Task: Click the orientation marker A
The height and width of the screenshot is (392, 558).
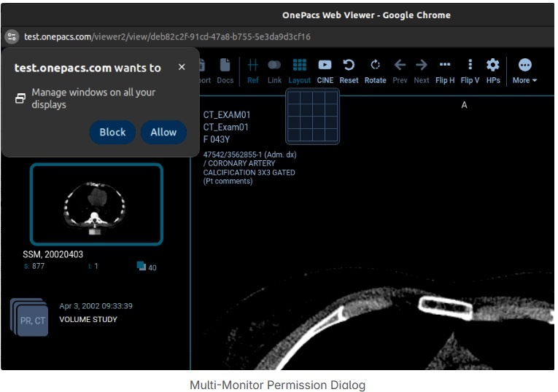Action: [464, 105]
